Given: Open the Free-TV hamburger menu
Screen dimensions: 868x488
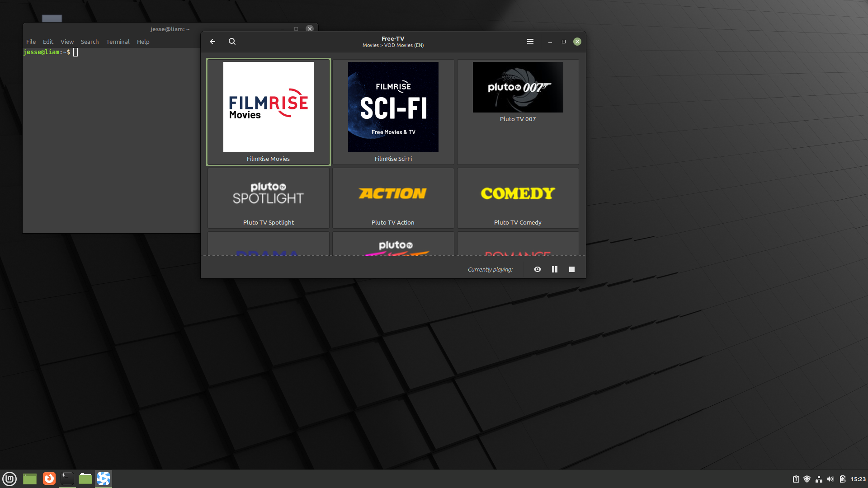Looking at the screenshot, I should (530, 42).
